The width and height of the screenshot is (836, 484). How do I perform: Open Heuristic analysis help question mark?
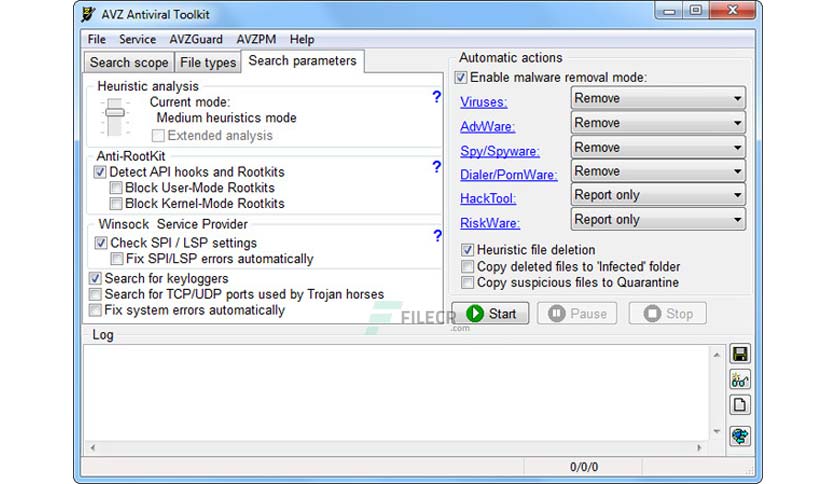pos(437,96)
